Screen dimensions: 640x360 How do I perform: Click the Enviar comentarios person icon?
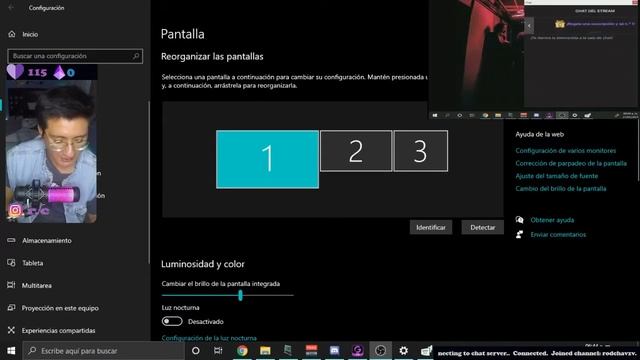click(519, 234)
